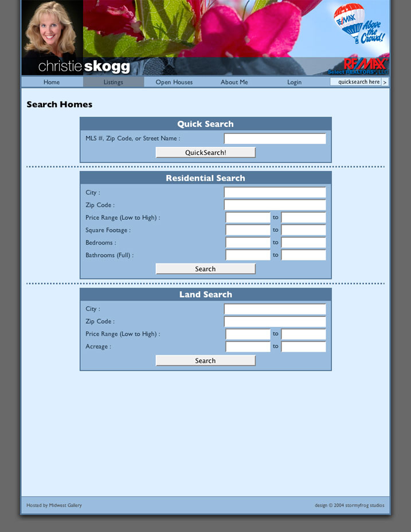Focus the quicksearch here field in navbar

click(356, 81)
